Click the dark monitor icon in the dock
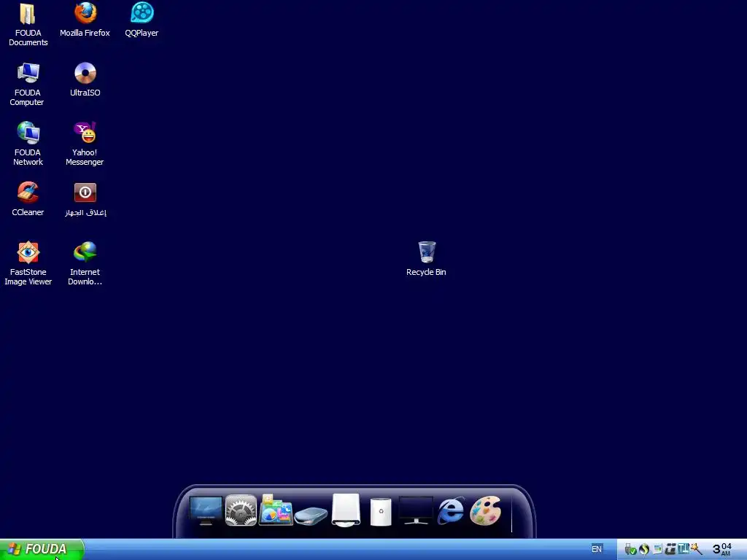This screenshot has height=560, width=747. click(415, 510)
